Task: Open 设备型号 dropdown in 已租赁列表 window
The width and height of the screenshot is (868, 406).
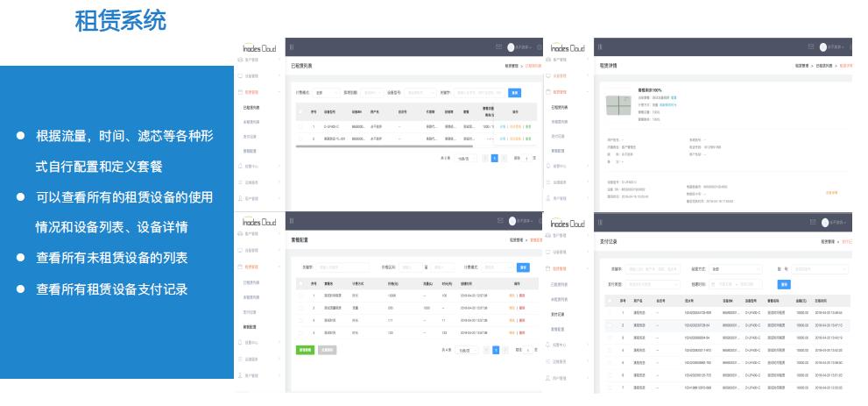Action: coord(420,93)
